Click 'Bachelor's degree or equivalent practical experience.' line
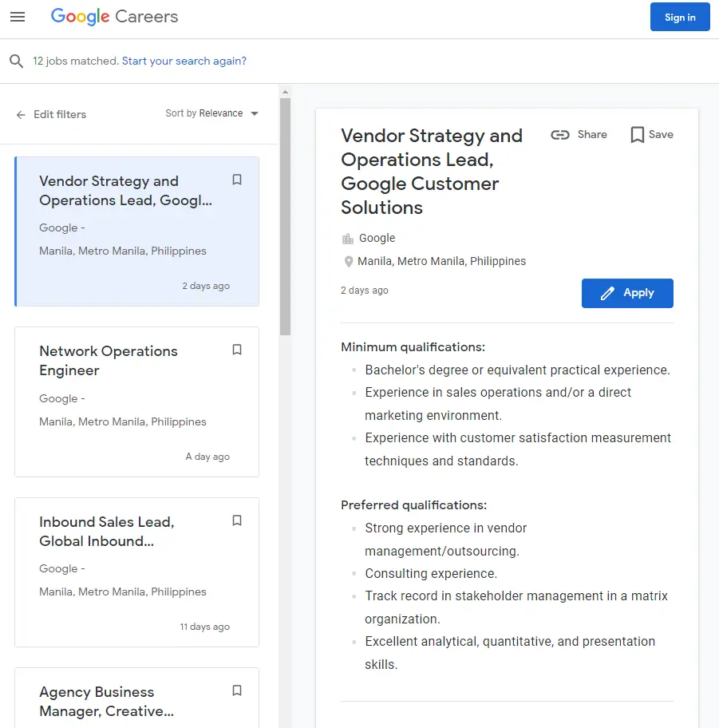Image resolution: width=719 pixels, height=728 pixels. tap(517, 370)
